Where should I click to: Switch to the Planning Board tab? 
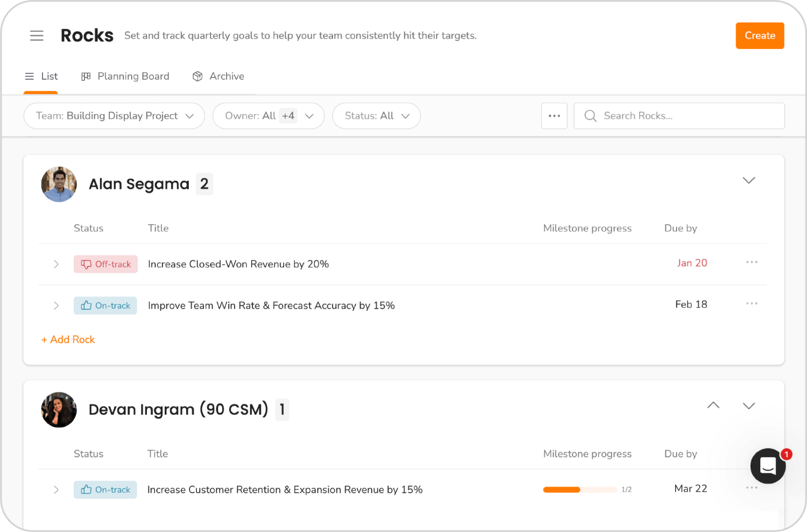coord(125,76)
